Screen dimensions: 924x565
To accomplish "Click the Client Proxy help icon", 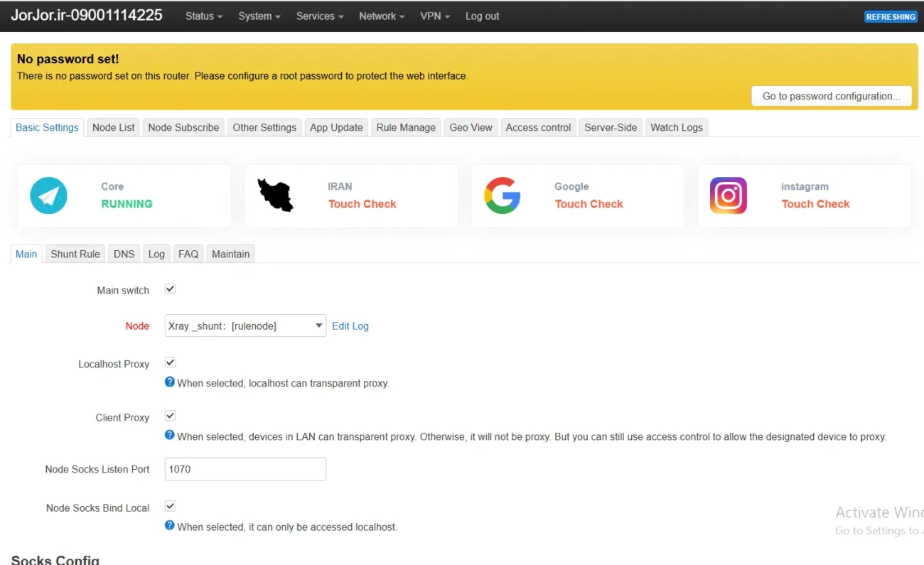I will click(x=170, y=435).
